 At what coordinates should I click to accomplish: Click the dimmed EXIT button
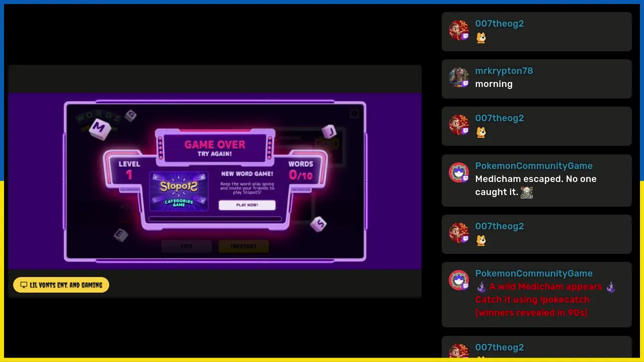click(x=186, y=246)
